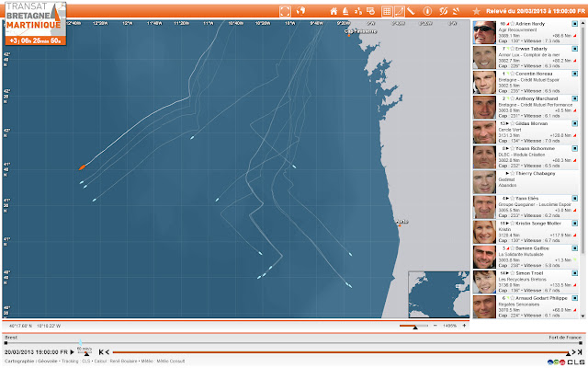
Task: Click the mini overview map inset
Action: pyautogui.click(x=438, y=294)
